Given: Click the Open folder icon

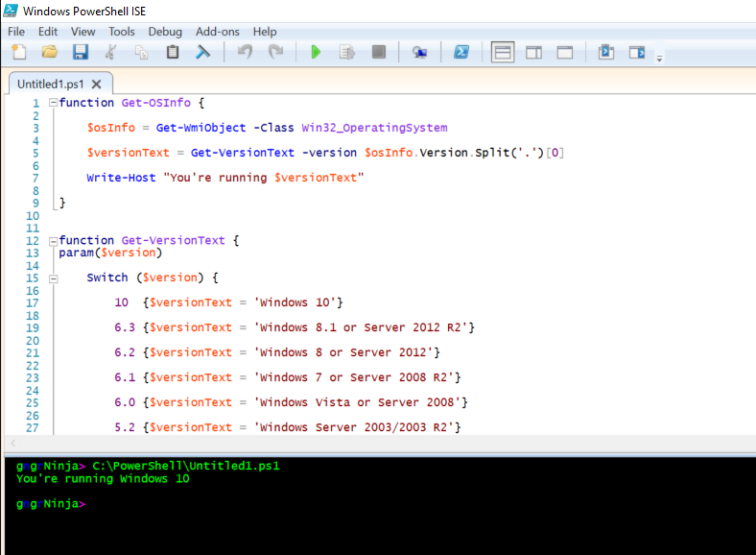Looking at the screenshot, I should click(49, 52).
